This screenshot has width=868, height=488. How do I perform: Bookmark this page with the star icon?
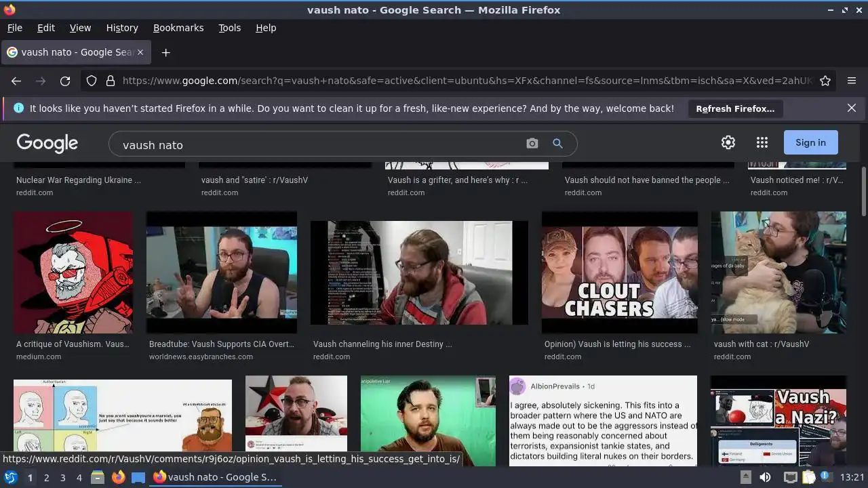click(x=825, y=81)
